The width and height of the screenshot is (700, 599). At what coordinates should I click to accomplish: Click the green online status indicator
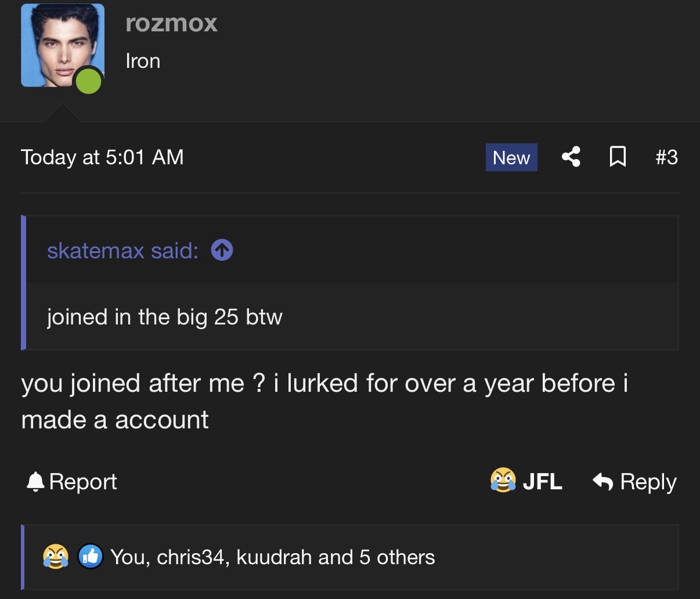tap(88, 81)
